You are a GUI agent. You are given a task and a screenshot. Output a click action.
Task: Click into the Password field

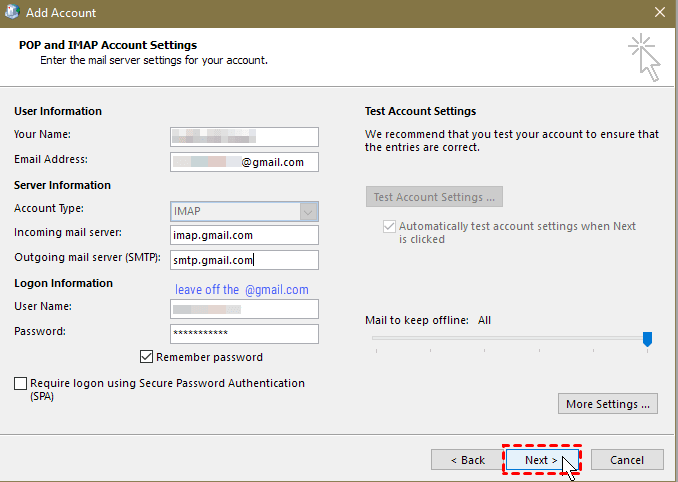coord(244,333)
